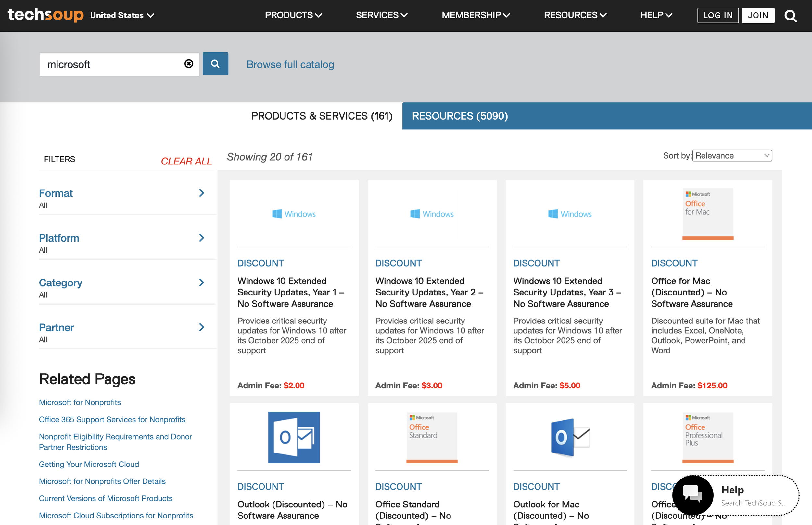Submit search with blue magnifier button
This screenshot has height=525, width=812.
point(215,64)
